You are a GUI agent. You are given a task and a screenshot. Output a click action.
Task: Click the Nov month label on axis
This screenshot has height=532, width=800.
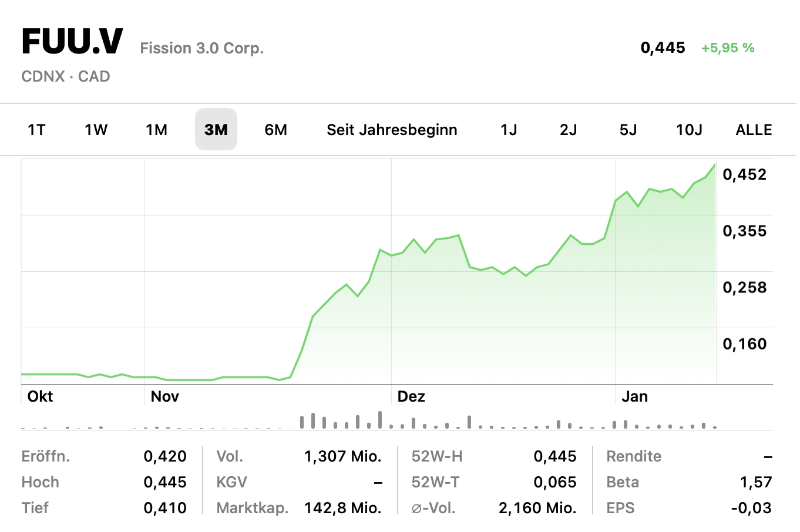[x=164, y=396]
